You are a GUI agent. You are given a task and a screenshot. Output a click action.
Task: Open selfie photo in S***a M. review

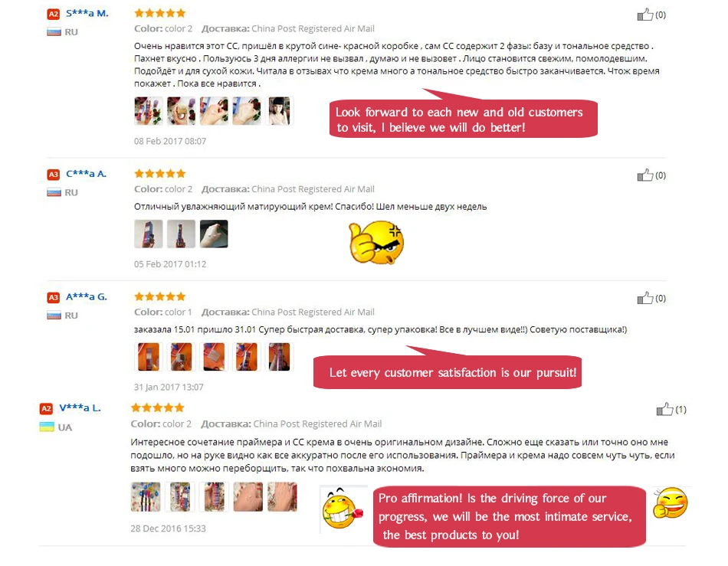(x=280, y=111)
